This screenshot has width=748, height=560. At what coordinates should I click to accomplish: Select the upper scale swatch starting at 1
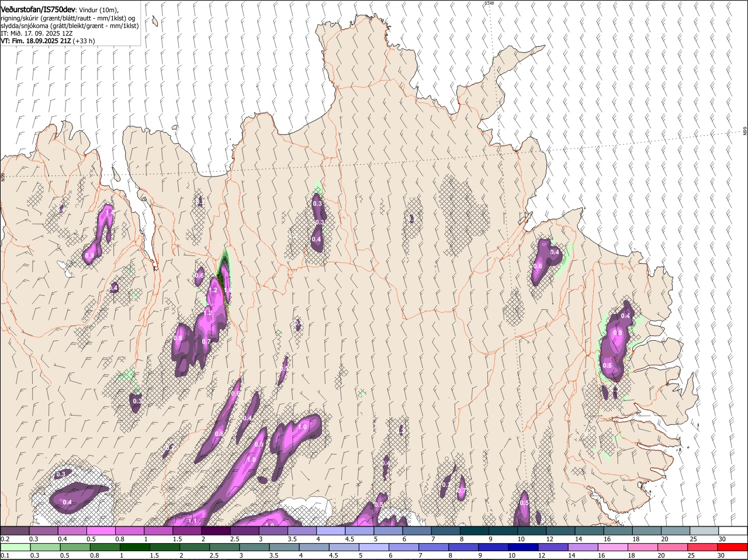[158, 530]
